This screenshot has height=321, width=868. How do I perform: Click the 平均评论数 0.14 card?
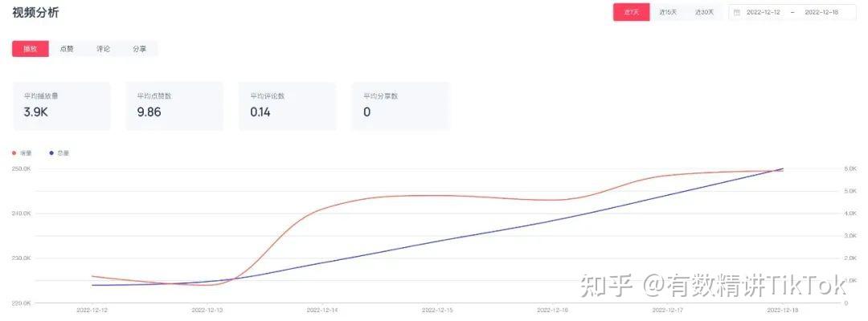[288, 105]
